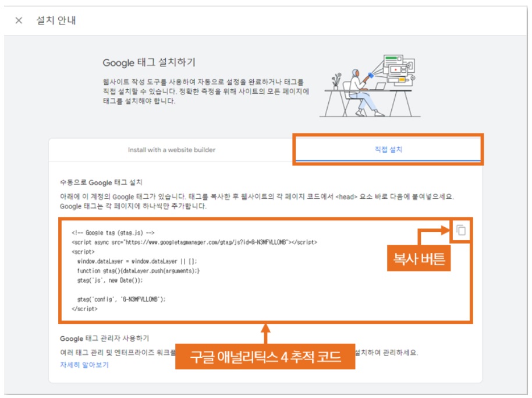Click the gtag('js', new Date()) line
Viewport: 532px width, 398px height.
110,280
